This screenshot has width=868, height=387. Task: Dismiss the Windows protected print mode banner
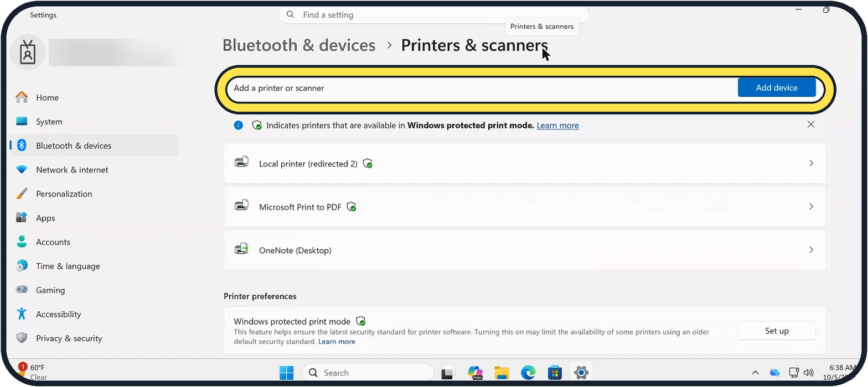811,124
